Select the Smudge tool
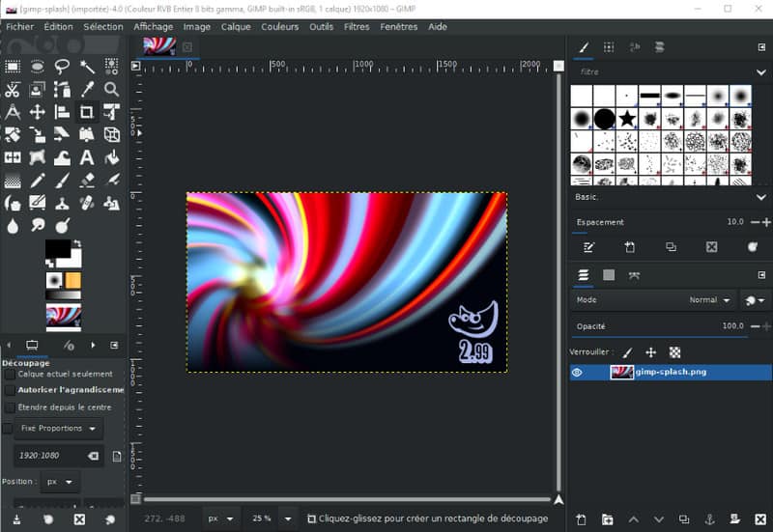Screen dimensions: 773x532 (x=38, y=226)
